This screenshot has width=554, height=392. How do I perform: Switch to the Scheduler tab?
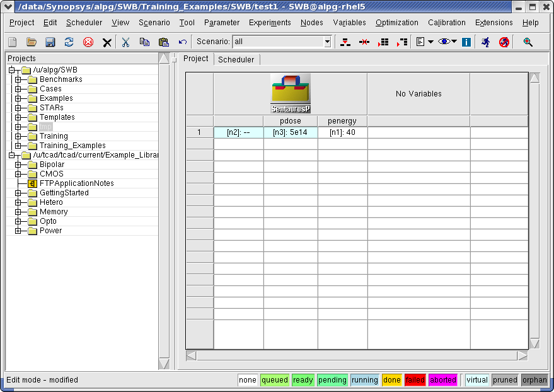[236, 59]
